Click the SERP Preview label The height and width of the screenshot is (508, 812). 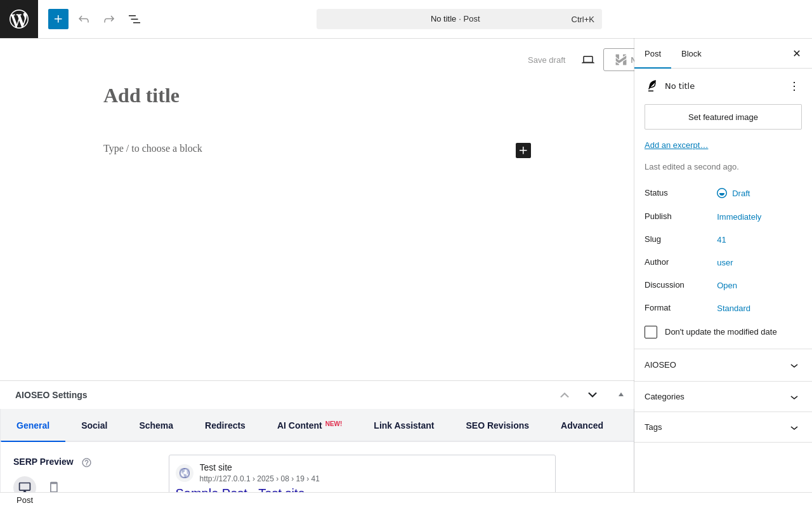[43, 462]
